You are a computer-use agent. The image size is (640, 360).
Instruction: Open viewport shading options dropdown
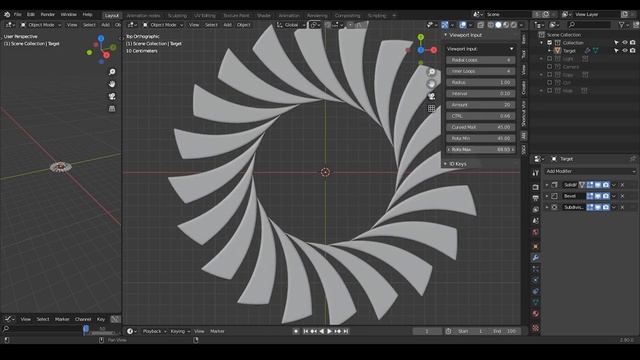[521, 25]
